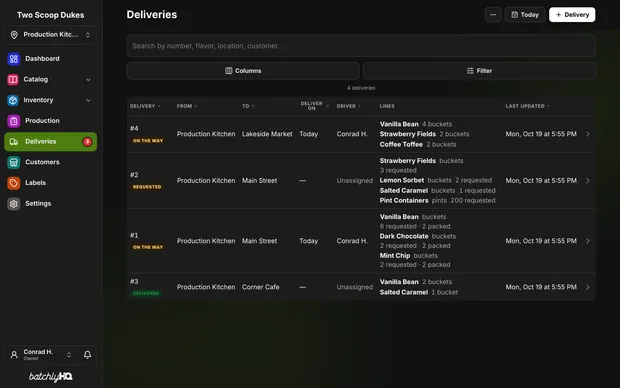
Task: Click the Today button
Action: pyautogui.click(x=525, y=15)
